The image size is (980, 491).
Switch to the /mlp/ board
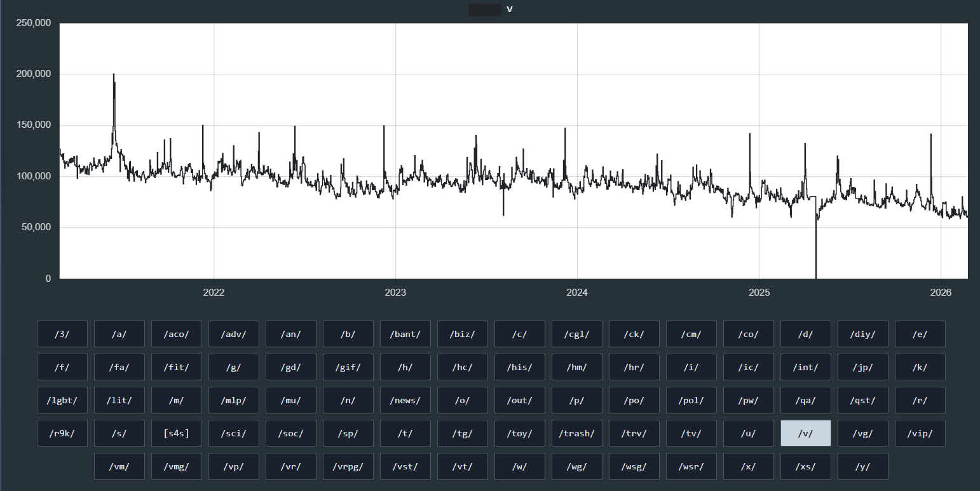tap(234, 400)
